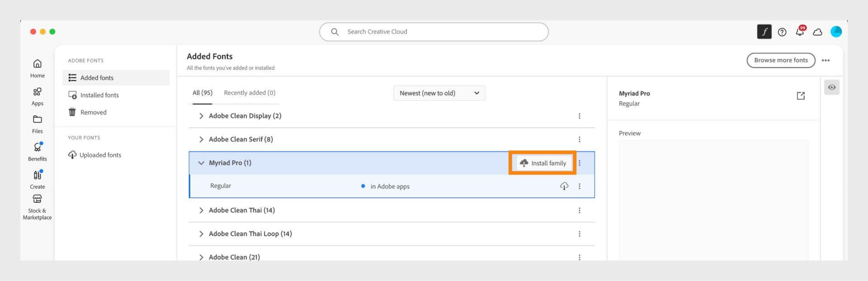Open Stock & Marketplace sidebar icon

click(x=37, y=207)
